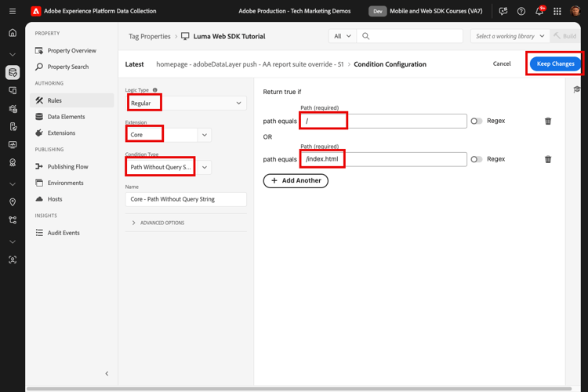Open Audit Events
Viewport: 588px width, 392px height.
click(71, 233)
